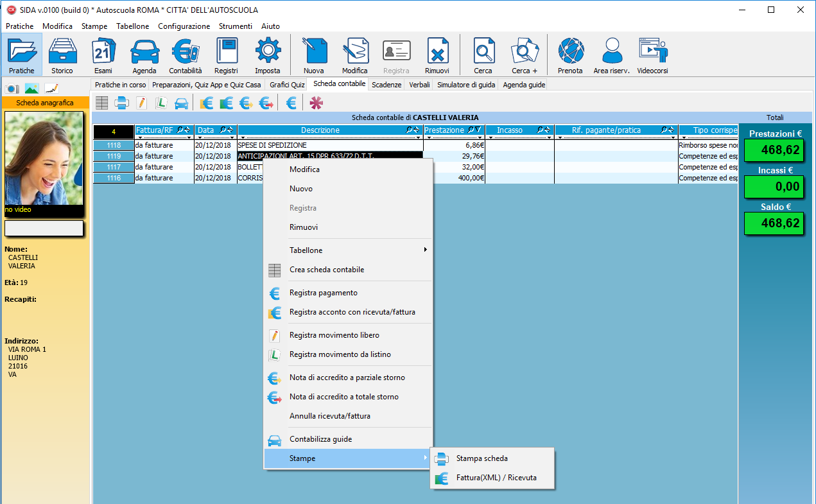Open the Cerca + advanced search
Image resolution: width=816 pixels, height=504 pixels.
point(524,55)
